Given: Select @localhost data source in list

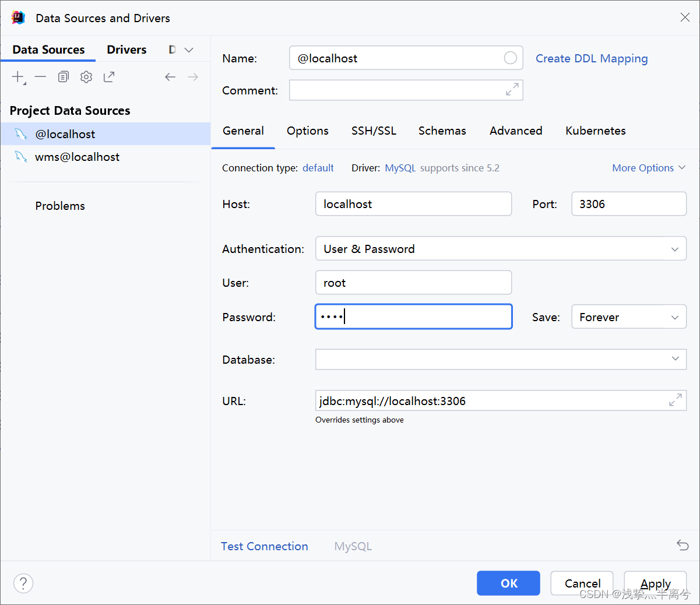Looking at the screenshot, I should pos(105,134).
